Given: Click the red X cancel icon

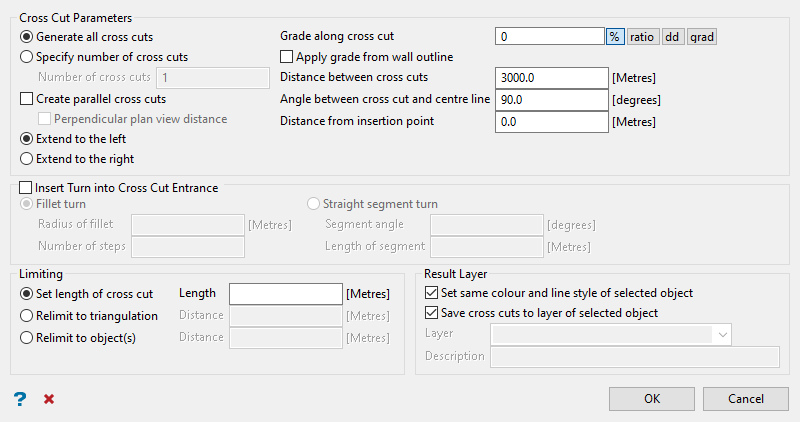Looking at the screenshot, I should point(48,399).
